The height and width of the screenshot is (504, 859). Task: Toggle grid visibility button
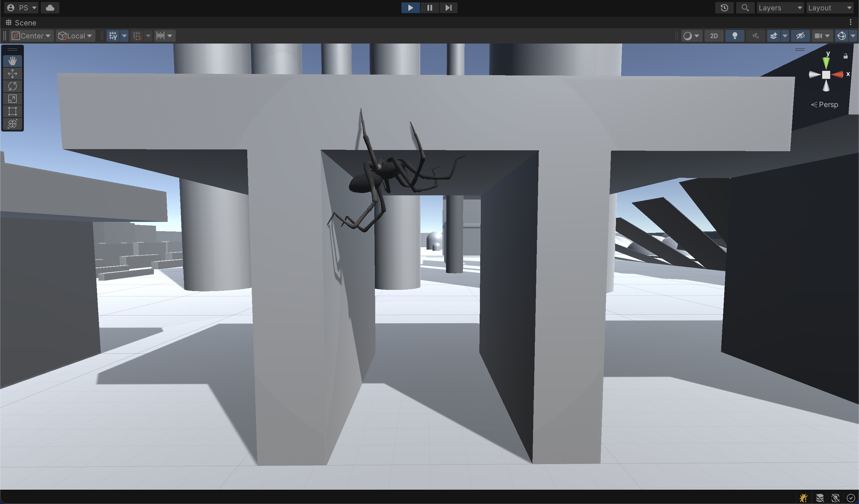pyautogui.click(x=113, y=36)
